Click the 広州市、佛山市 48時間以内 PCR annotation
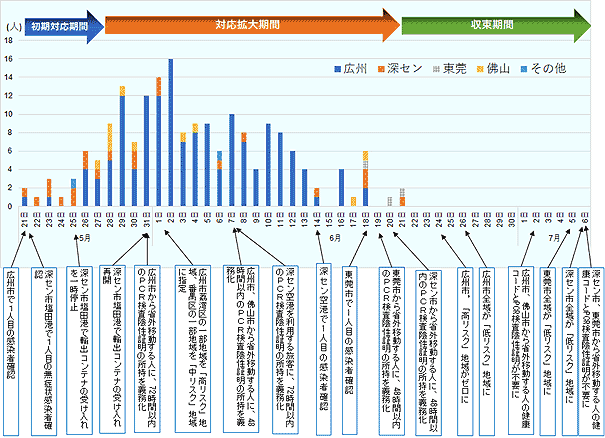Screen dimensions: 605x438 pos(241,349)
